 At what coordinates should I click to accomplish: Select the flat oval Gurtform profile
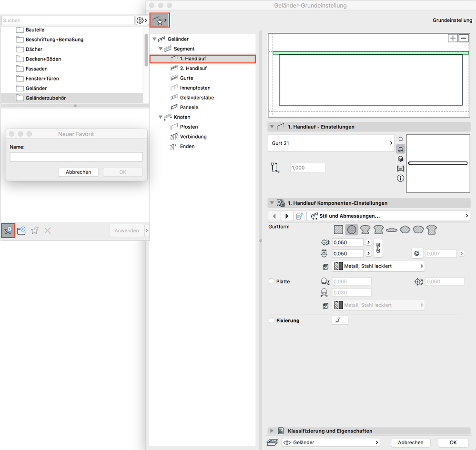[x=392, y=230]
